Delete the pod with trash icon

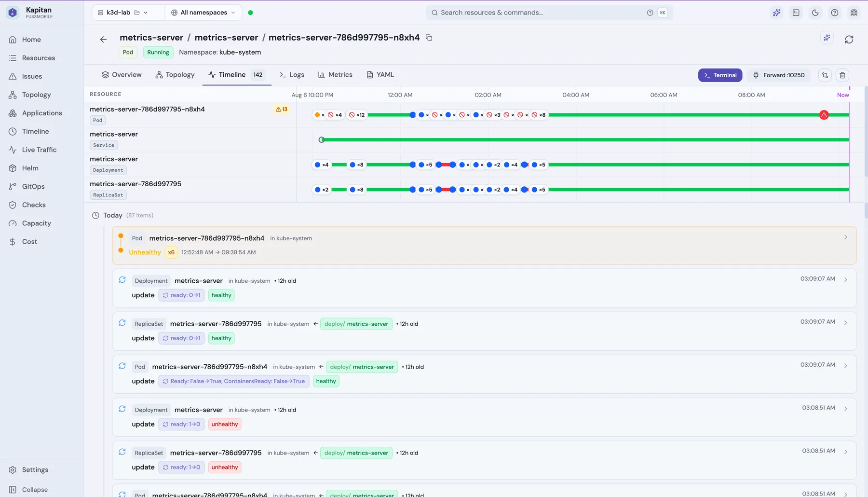click(x=842, y=75)
